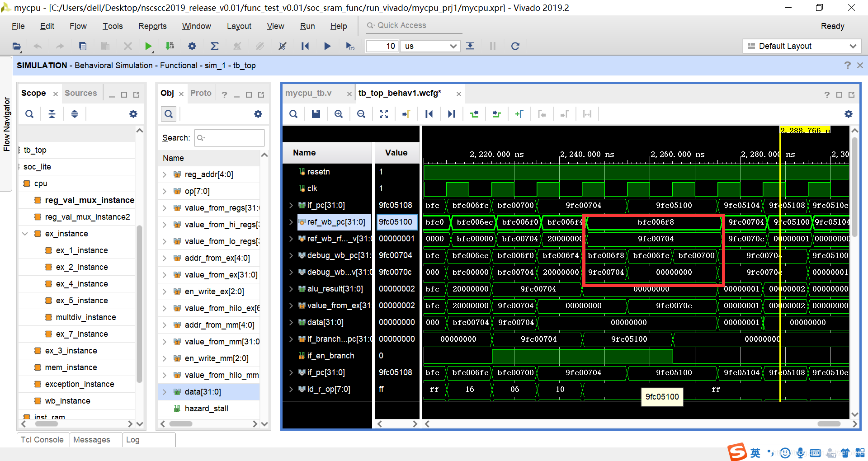Image resolution: width=868 pixels, height=461 pixels.
Task: Expand reg_addr[4:0] in Objects list
Action: (165, 174)
